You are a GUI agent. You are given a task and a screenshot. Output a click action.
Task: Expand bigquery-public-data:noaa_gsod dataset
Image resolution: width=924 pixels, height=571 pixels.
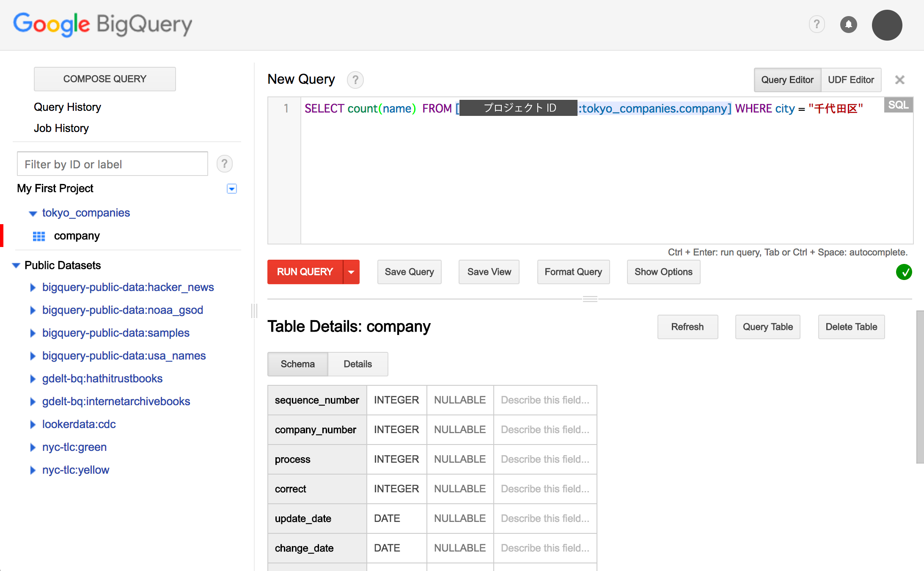[33, 310]
